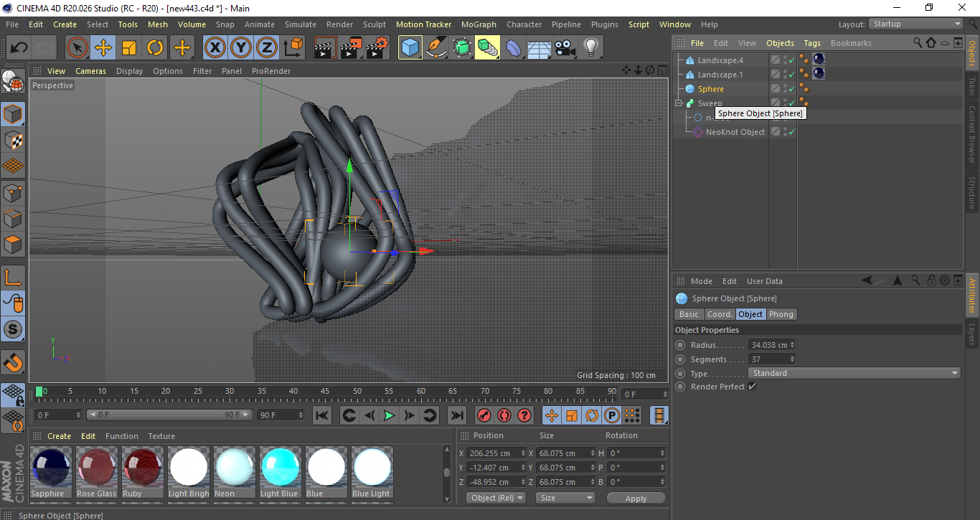Switch to Model mode
980x520 pixels.
(13, 114)
